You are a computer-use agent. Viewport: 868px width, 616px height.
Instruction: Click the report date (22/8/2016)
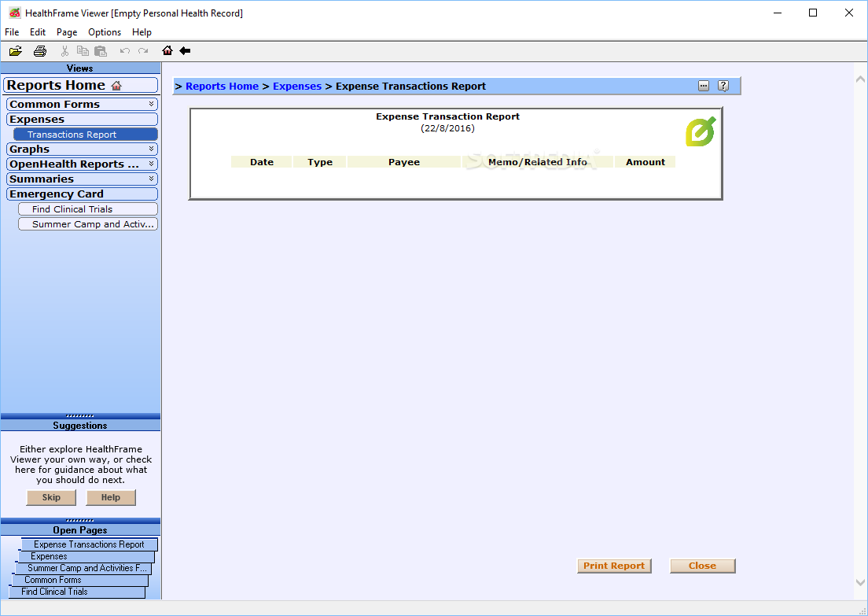pos(447,128)
